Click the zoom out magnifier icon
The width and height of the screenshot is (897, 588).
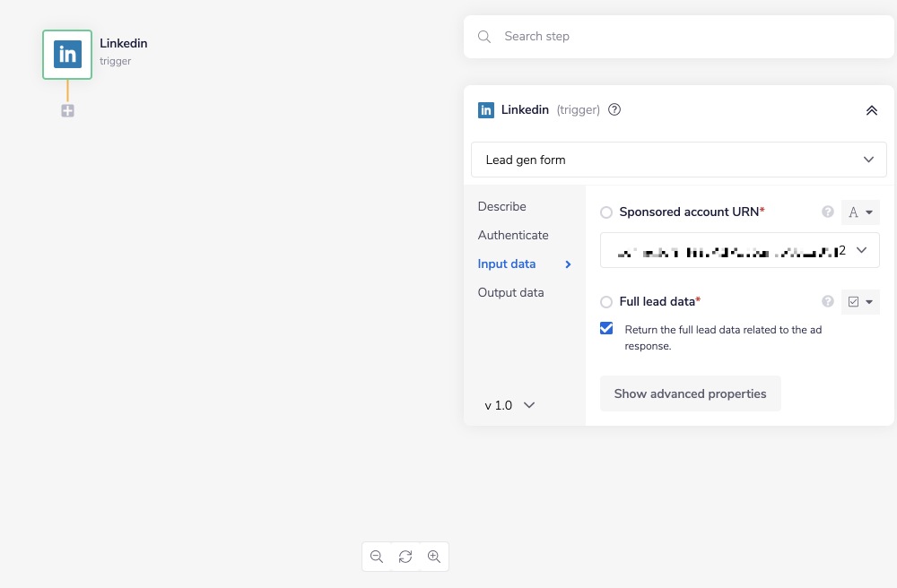pyautogui.click(x=377, y=557)
